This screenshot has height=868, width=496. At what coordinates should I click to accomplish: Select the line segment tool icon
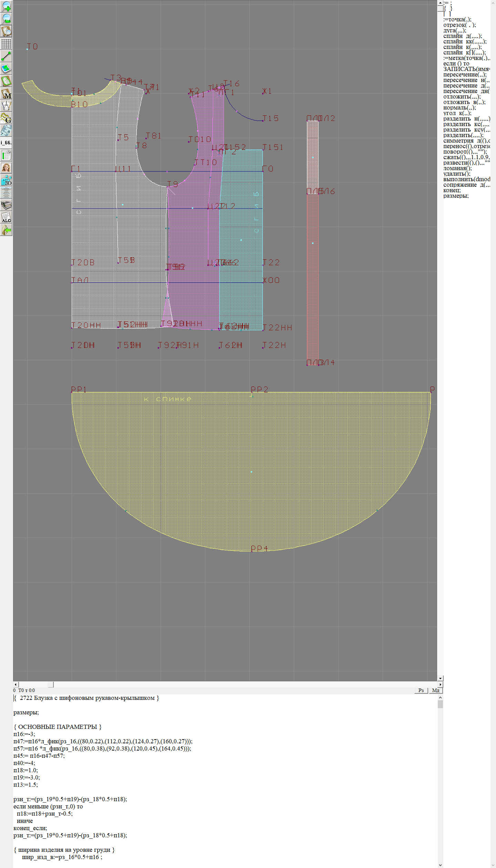coord(6,56)
